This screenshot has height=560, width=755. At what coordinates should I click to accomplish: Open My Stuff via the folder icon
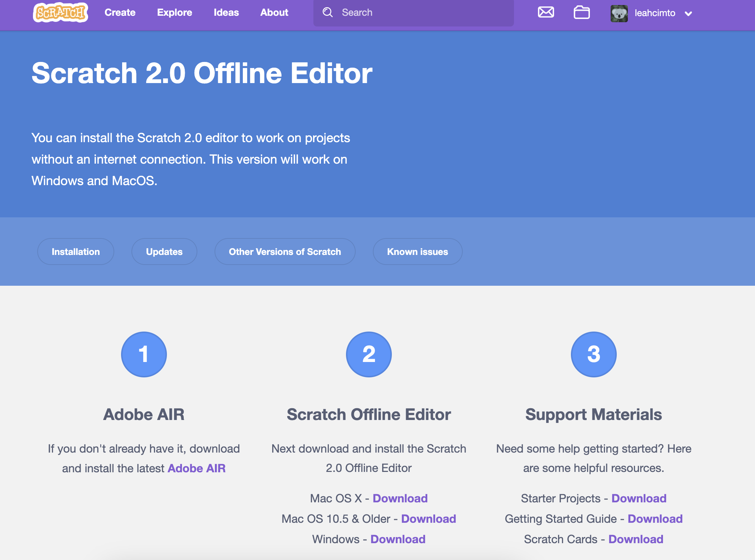tap(581, 12)
